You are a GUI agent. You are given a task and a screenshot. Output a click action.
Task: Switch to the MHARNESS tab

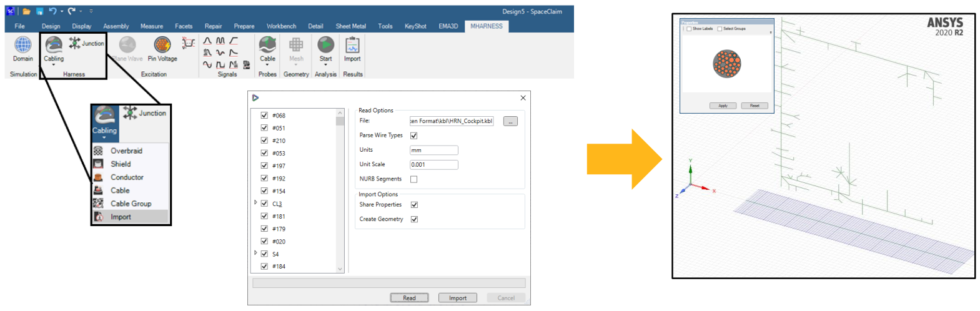pos(487,26)
